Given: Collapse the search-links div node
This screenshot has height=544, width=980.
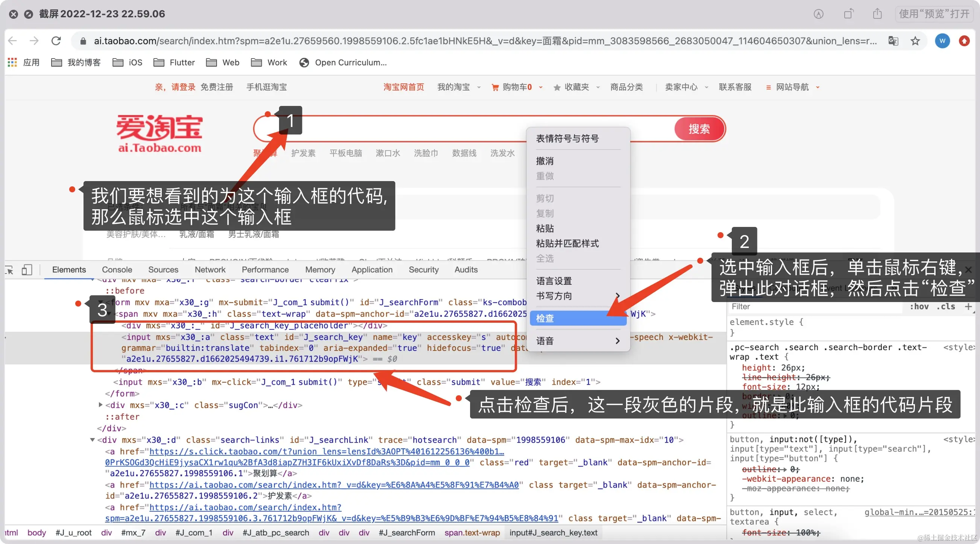Looking at the screenshot, I should click(92, 440).
